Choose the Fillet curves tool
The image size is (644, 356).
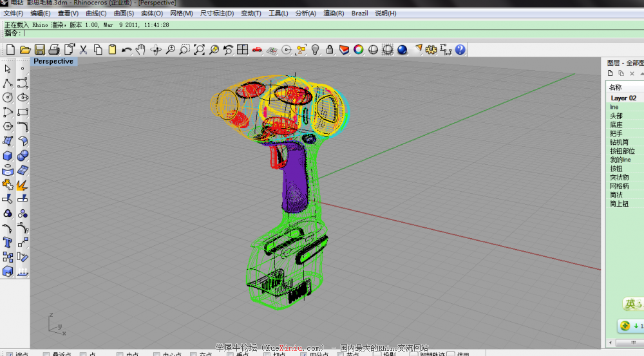coord(23,126)
